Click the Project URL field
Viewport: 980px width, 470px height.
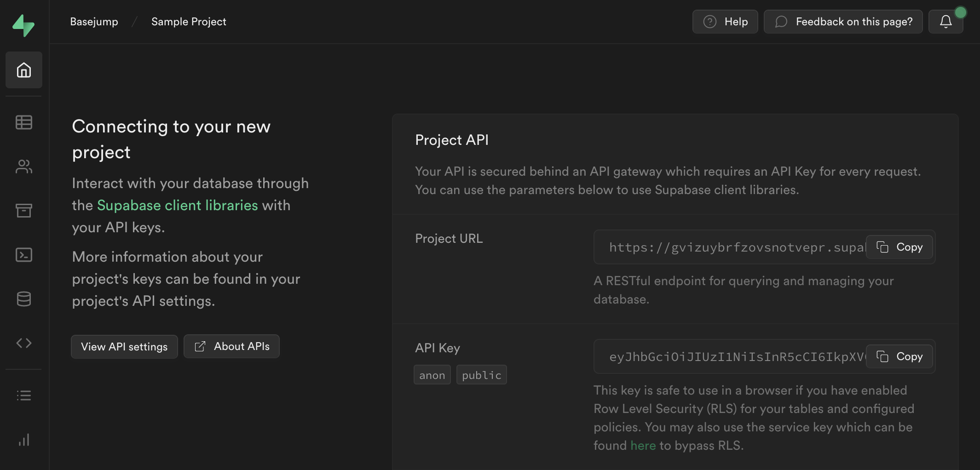tap(764, 247)
